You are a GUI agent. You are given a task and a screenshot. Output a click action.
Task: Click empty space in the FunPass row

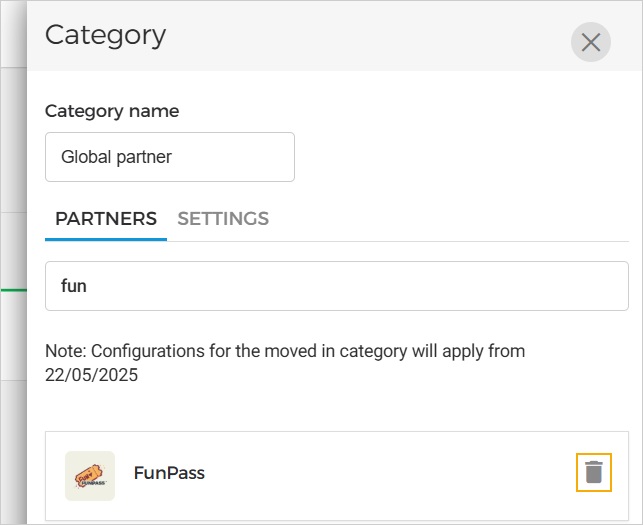coord(380,474)
